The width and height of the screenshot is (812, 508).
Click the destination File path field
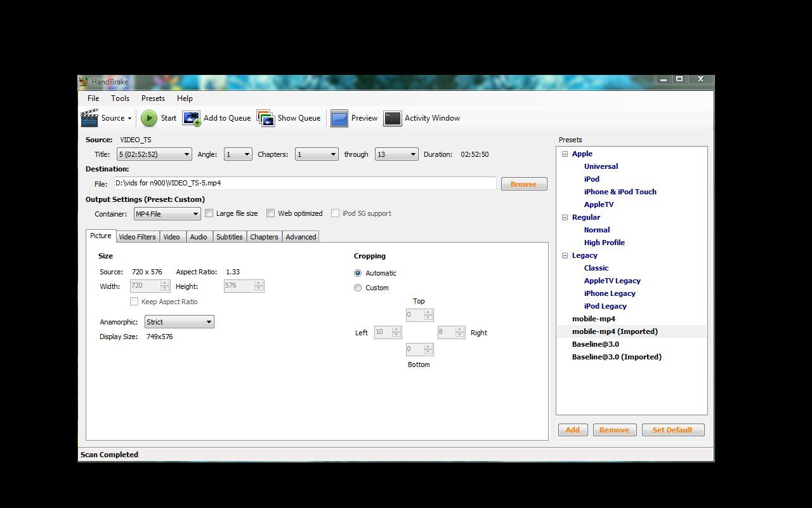tap(304, 183)
